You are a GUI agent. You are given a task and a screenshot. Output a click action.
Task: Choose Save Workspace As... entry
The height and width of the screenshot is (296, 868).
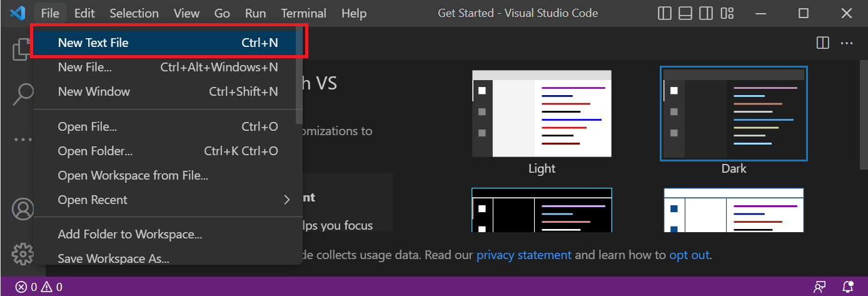coord(168,255)
